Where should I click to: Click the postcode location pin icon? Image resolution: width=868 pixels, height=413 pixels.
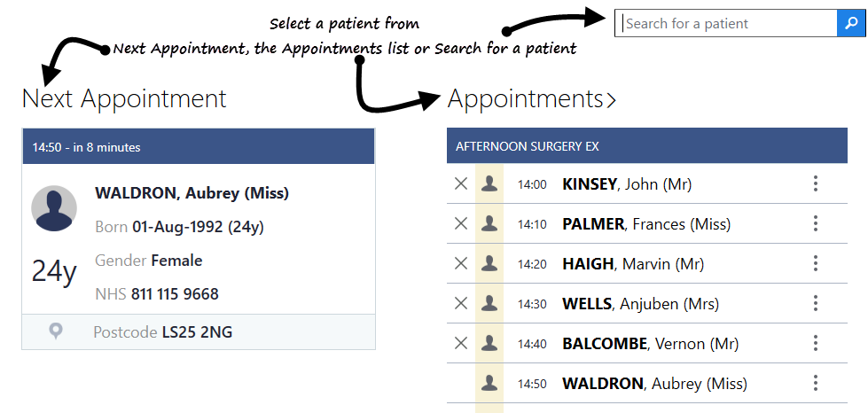(x=56, y=331)
